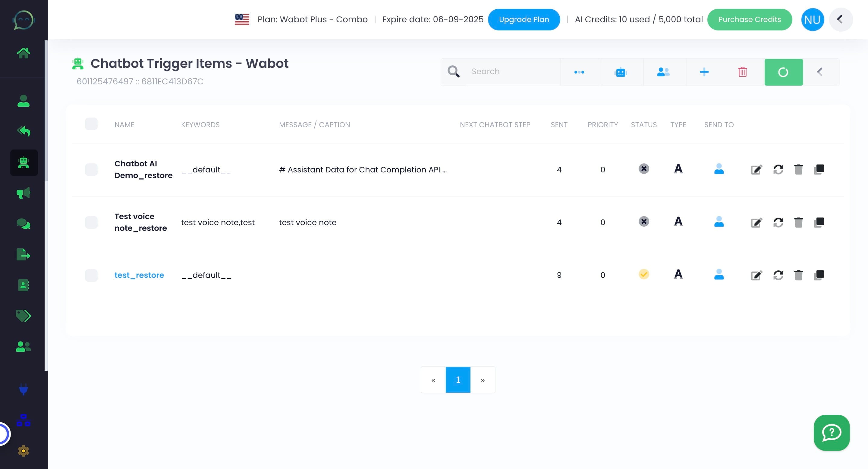Open the test_restore trigger link
Image resolution: width=868 pixels, height=469 pixels.
139,275
